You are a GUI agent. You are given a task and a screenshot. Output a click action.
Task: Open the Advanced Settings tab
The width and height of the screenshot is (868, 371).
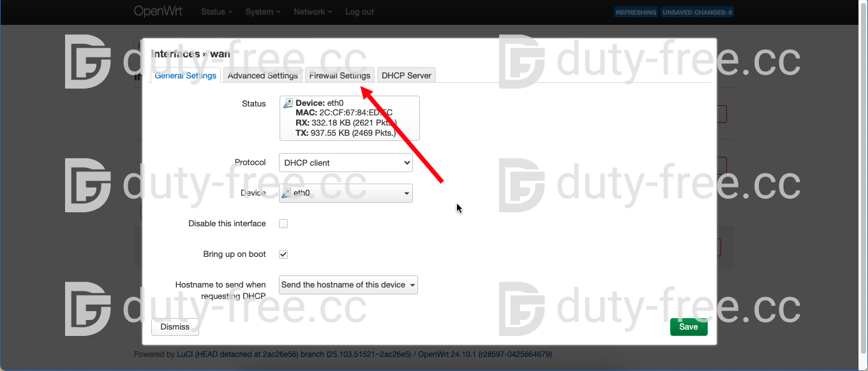click(x=262, y=75)
